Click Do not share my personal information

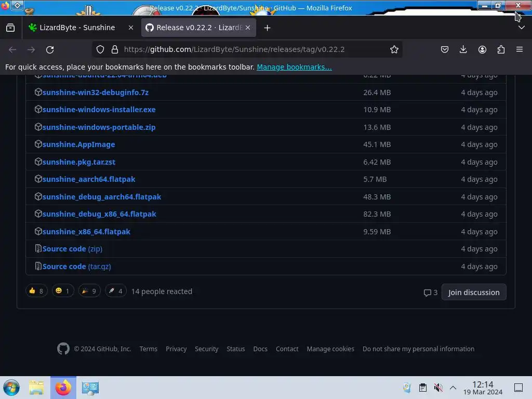(x=418, y=349)
